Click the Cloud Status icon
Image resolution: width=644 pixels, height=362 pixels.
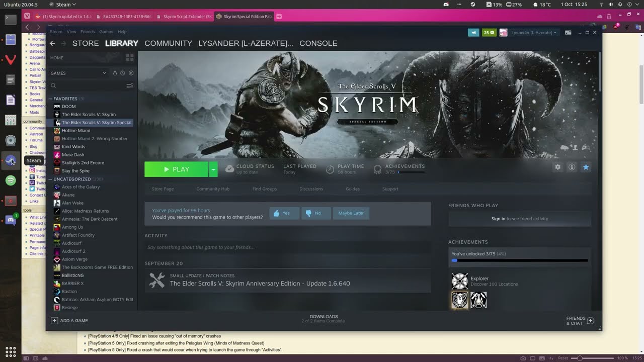pyautogui.click(x=229, y=169)
